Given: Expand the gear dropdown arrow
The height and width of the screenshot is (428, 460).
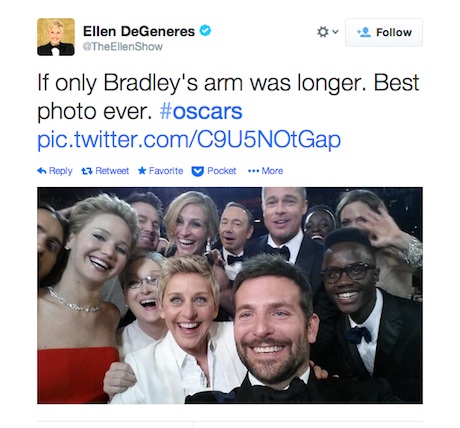Looking at the screenshot, I should 335,32.
